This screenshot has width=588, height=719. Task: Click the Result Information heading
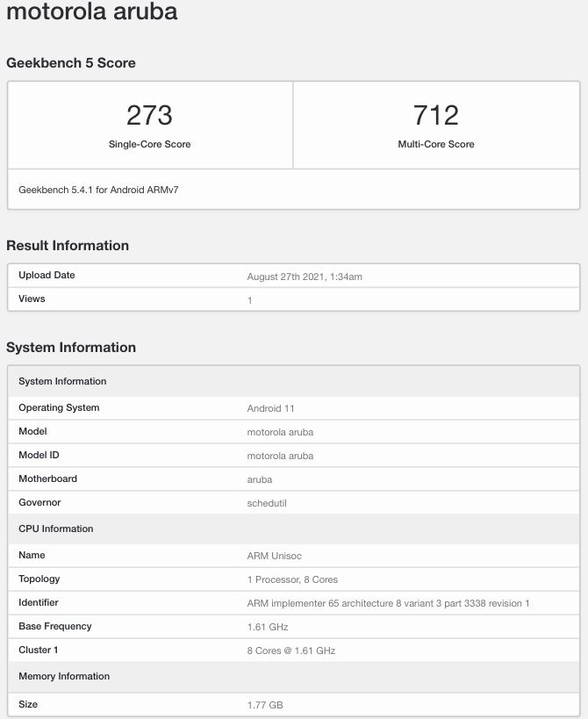tap(68, 246)
